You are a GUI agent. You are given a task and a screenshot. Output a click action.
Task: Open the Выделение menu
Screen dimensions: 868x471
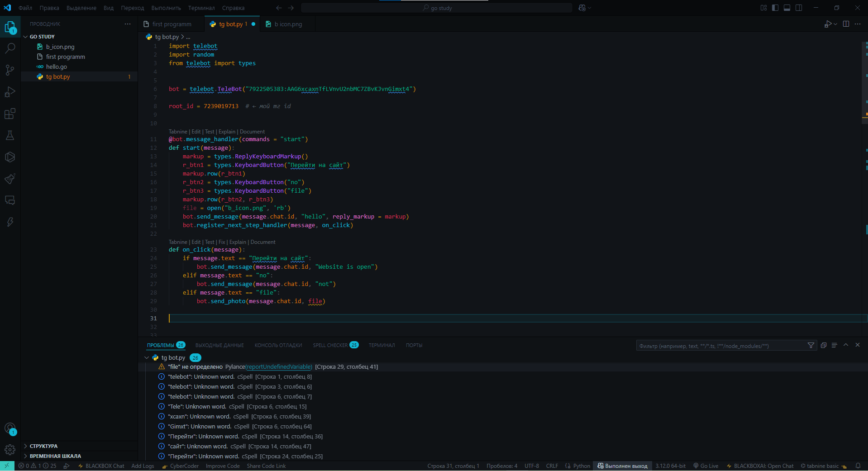81,8
